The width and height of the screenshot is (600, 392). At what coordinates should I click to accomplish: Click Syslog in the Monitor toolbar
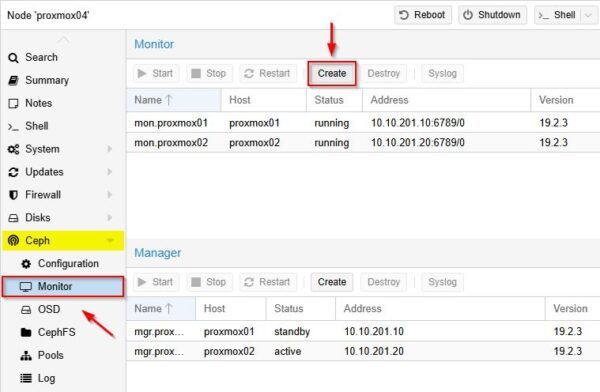point(442,73)
